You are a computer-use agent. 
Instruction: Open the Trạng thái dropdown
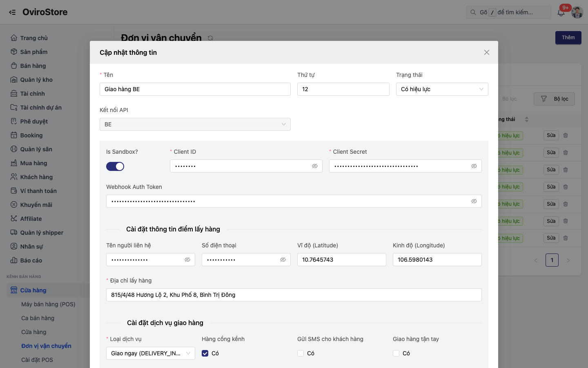(x=442, y=89)
